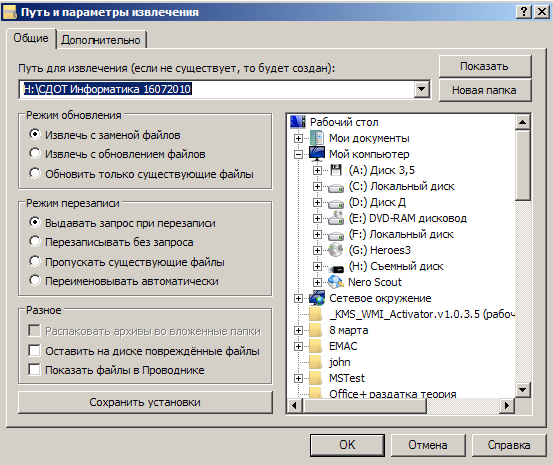The image size is (553, 465).
Task: Click the Network Neighborhood globe icon
Action: pos(317,298)
